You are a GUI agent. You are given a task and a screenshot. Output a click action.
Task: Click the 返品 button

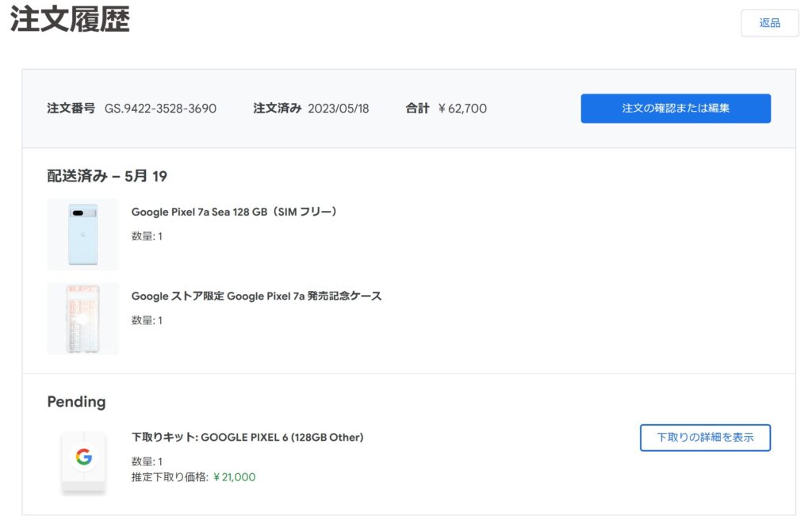[769, 23]
